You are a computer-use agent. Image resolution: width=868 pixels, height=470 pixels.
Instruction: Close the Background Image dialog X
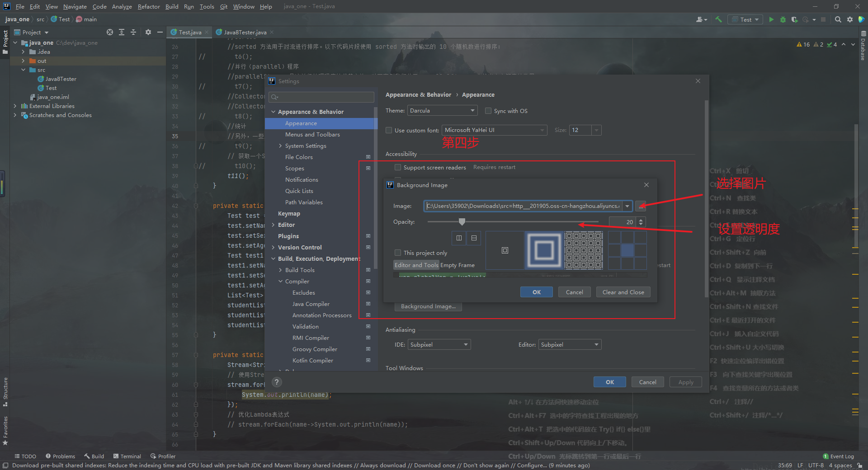click(x=646, y=185)
